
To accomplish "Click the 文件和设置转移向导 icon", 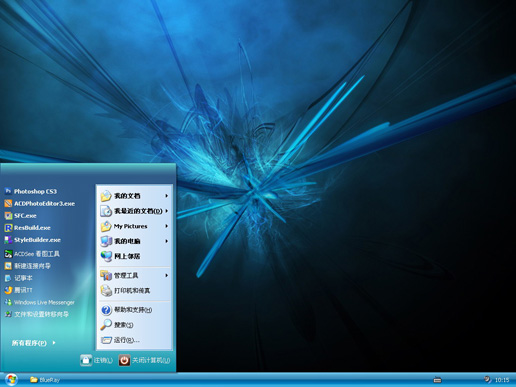I will (x=8, y=314).
